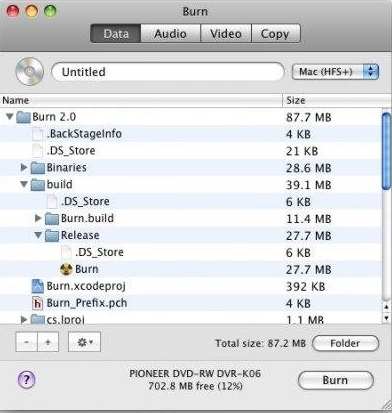Click the scrollbar down arrow
The width and height of the screenshot is (392, 413).
pyautogui.click(x=386, y=317)
